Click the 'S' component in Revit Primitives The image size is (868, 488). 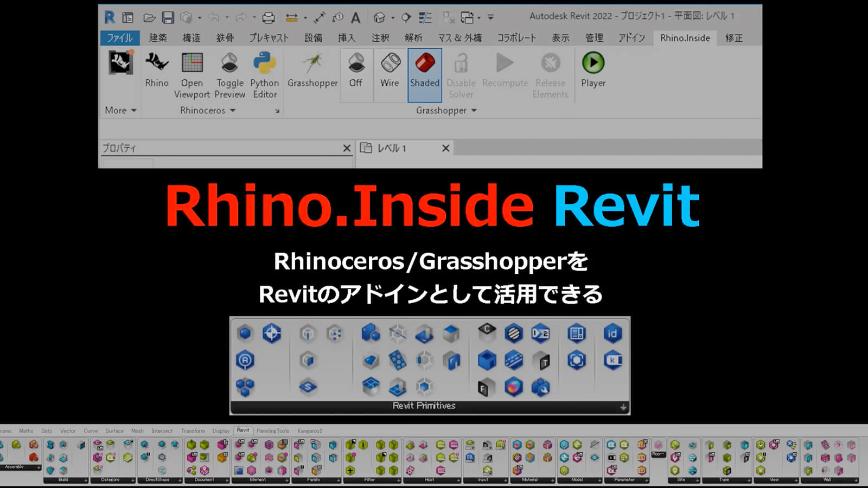[x=308, y=387]
